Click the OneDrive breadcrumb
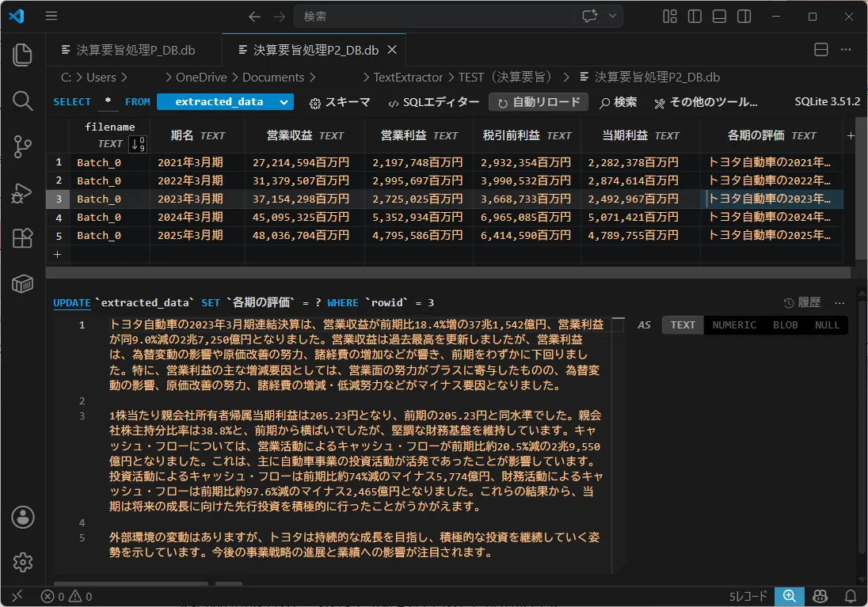The height and width of the screenshot is (607, 868). [201, 78]
